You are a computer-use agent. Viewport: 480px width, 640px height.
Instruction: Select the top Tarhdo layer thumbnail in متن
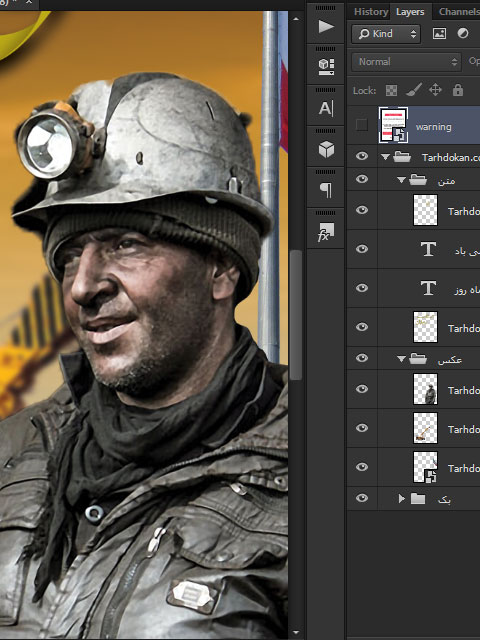[x=425, y=210]
